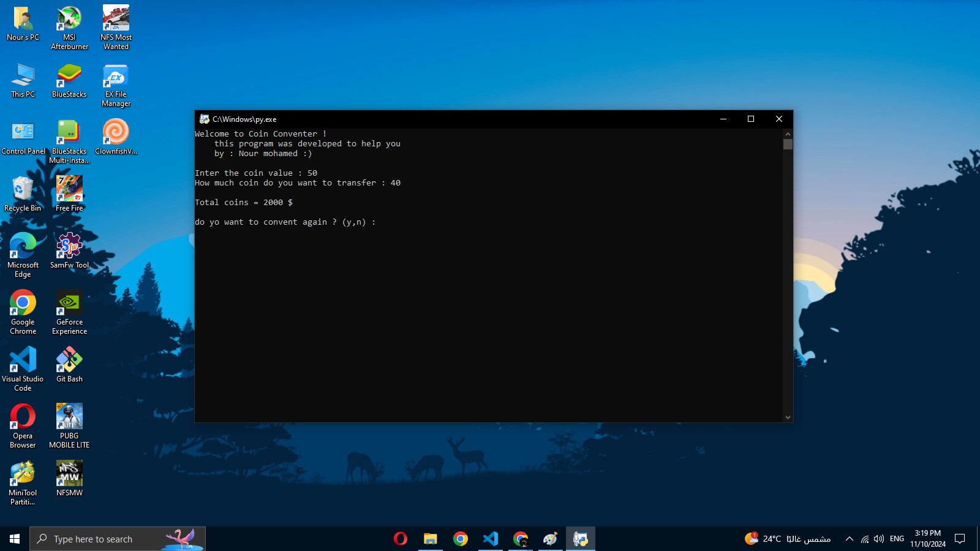Select the ClownfishVoiceChanger icon
Viewport: 980px width, 551px height.
pyautogui.click(x=116, y=138)
